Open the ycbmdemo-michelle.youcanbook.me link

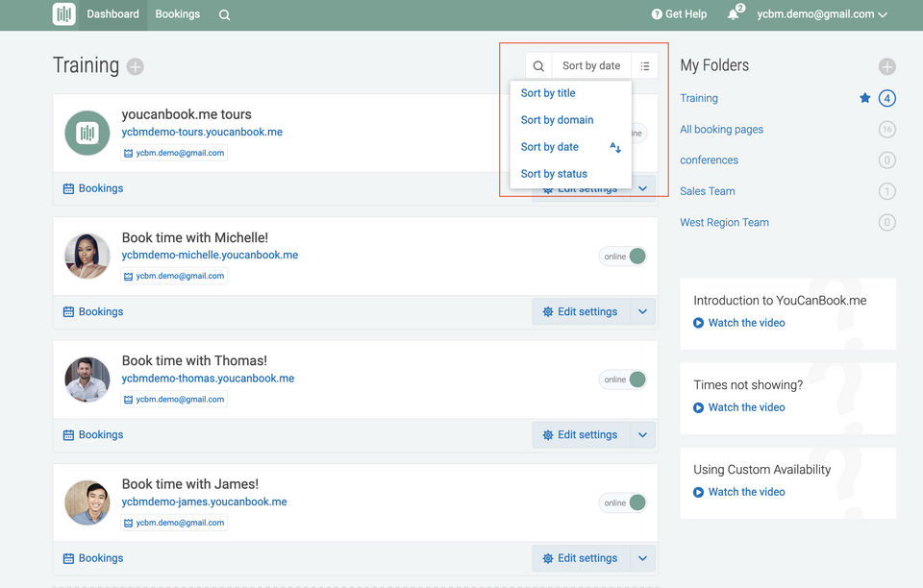(210, 256)
